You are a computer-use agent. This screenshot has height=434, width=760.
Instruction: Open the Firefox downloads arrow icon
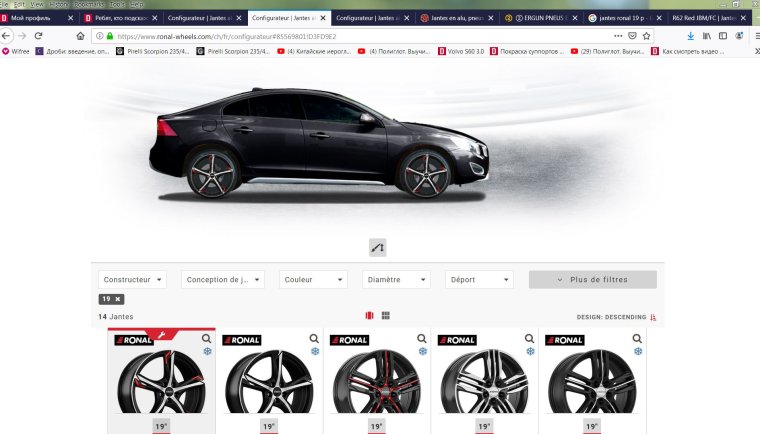click(x=690, y=35)
